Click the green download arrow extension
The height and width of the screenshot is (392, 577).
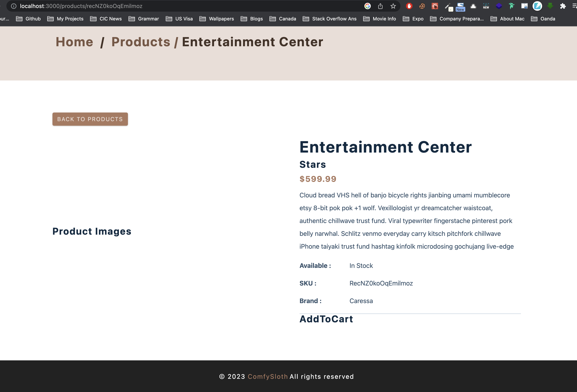[x=550, y=6]
